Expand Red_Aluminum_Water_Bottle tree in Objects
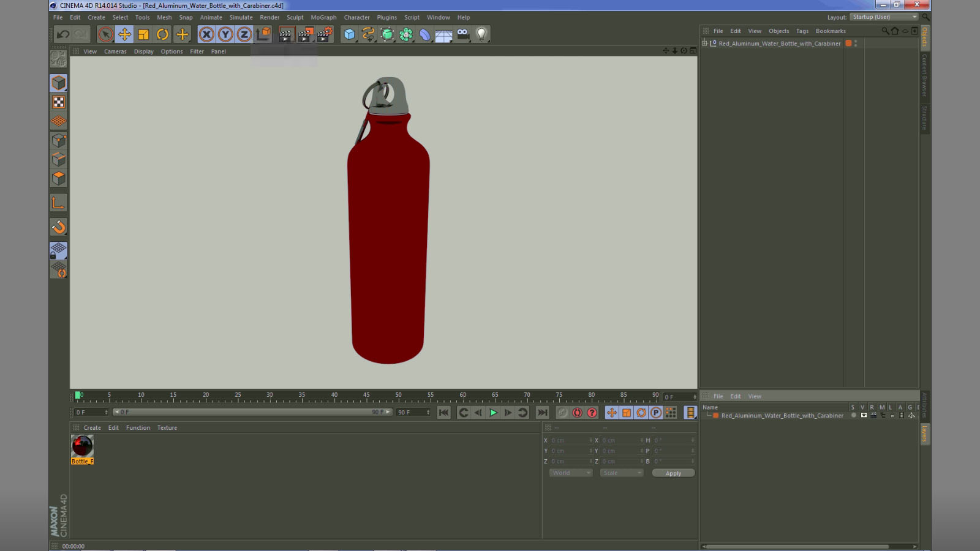The height and width of the screenshot is (551, 980). click(x=704, y=43)
